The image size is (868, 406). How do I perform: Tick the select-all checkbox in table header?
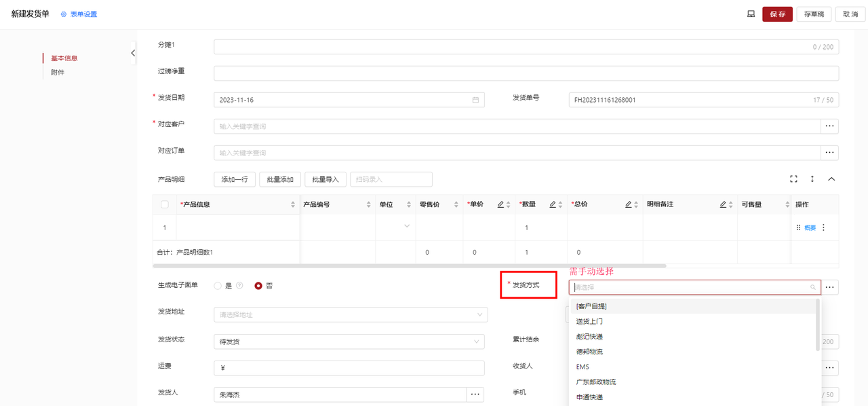pyautogui.click(x=165, y=204)
